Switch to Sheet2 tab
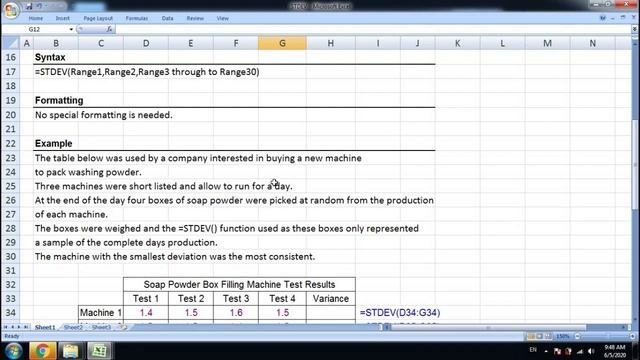The width and height of the screenshot is (640, 360). (x=73, y=327)
